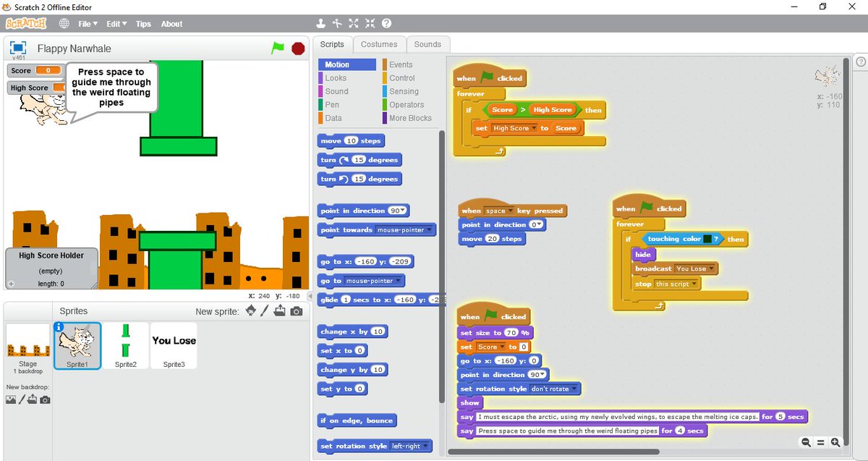Upload backdrop from file icon

[x=33, y=399]
